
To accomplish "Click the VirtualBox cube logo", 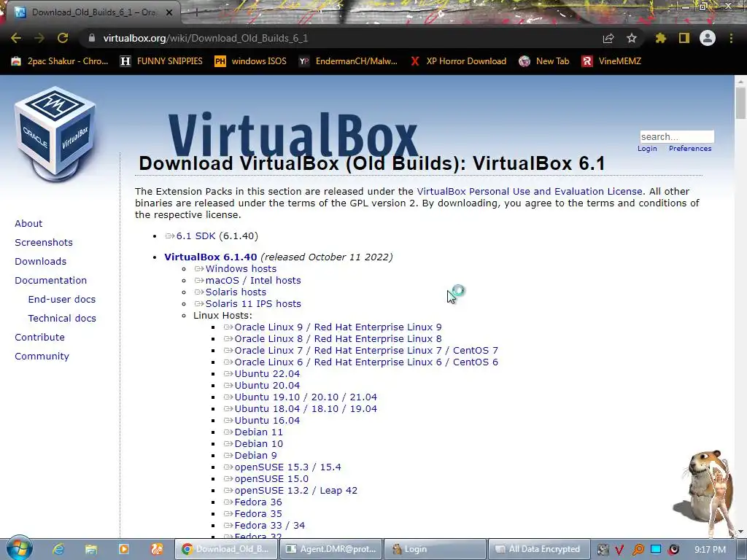I will [x=55, y=133].
